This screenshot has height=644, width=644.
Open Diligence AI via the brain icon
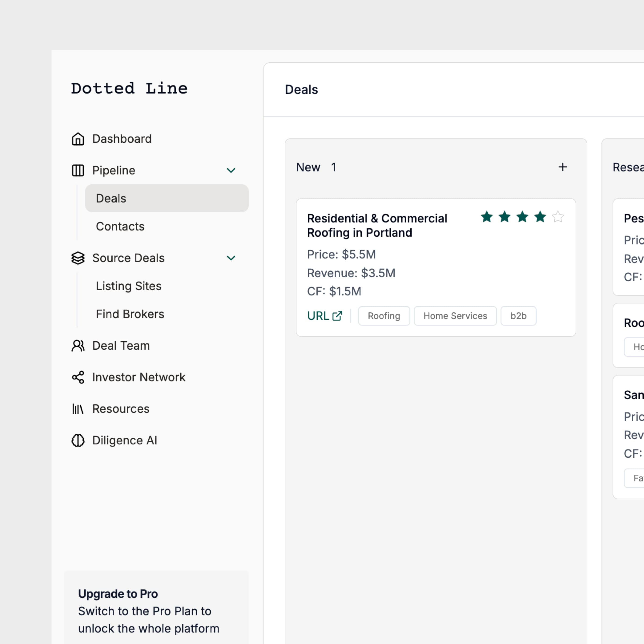[x=78, y=440]
